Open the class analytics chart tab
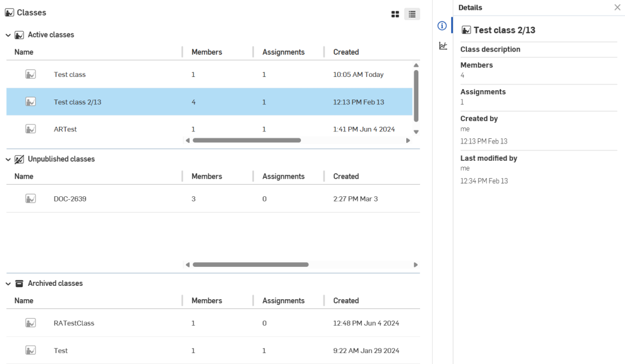Image resolution: width=625 pixels, height=364 pixels. 443,46
